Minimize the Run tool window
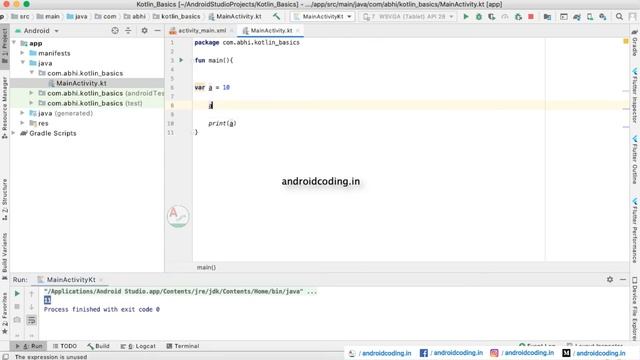 point(623,280)
